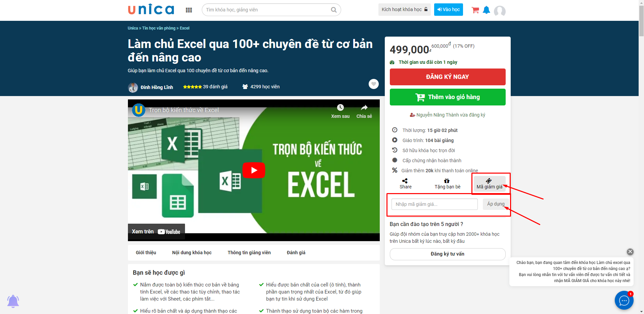Image resolution: width=644 pixels, height=314 pixels.
Task: Click the Xem sau clock icon
Action: click(340, 107)
